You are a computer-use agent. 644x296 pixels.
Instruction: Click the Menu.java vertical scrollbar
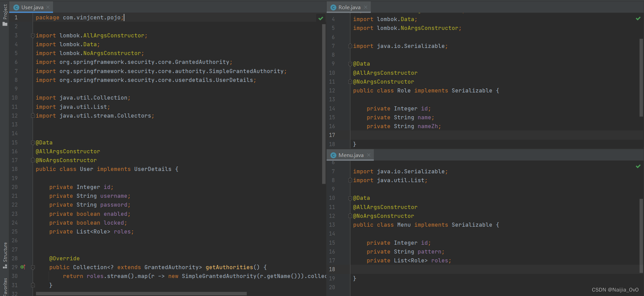[x=641, y=236]
